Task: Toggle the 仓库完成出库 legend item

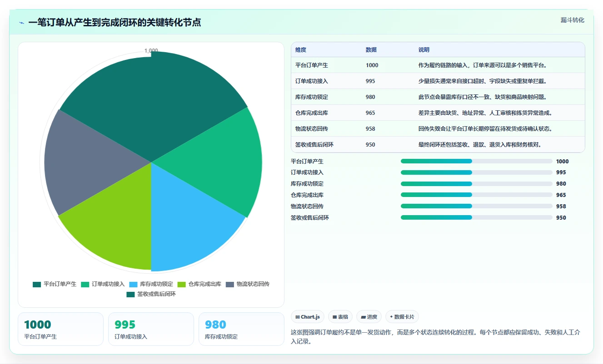Action: tap(199, 284)
